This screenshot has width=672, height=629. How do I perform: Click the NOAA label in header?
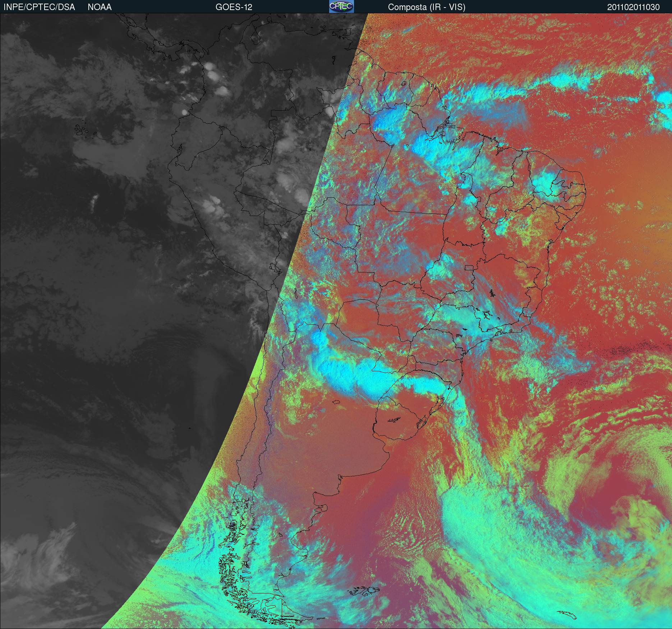100,7
